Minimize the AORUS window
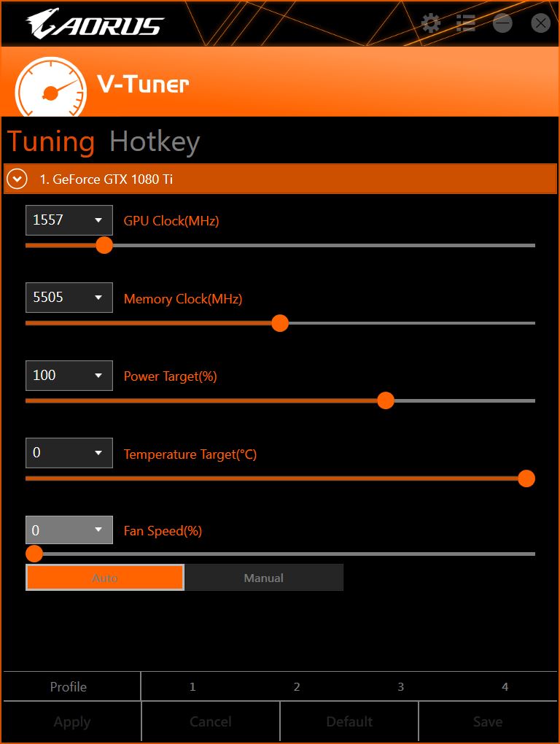 tap(502, 23)
